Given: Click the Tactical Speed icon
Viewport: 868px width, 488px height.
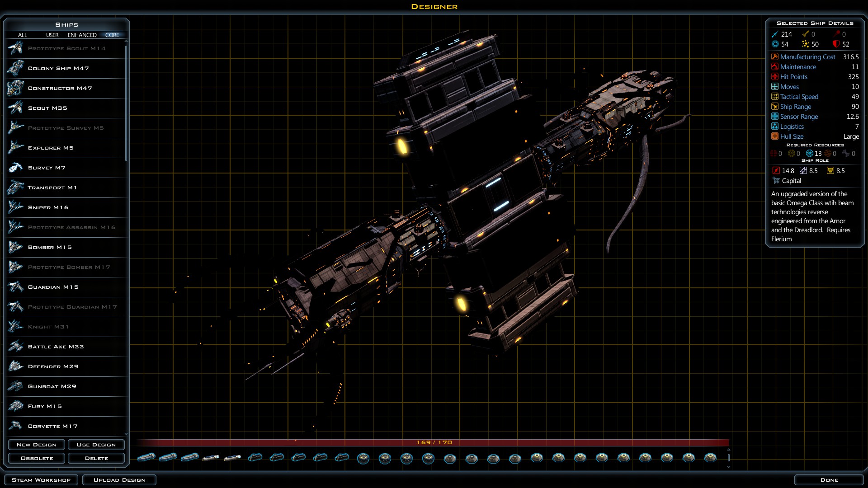Looking at the screenshot, I should point(775,97).
